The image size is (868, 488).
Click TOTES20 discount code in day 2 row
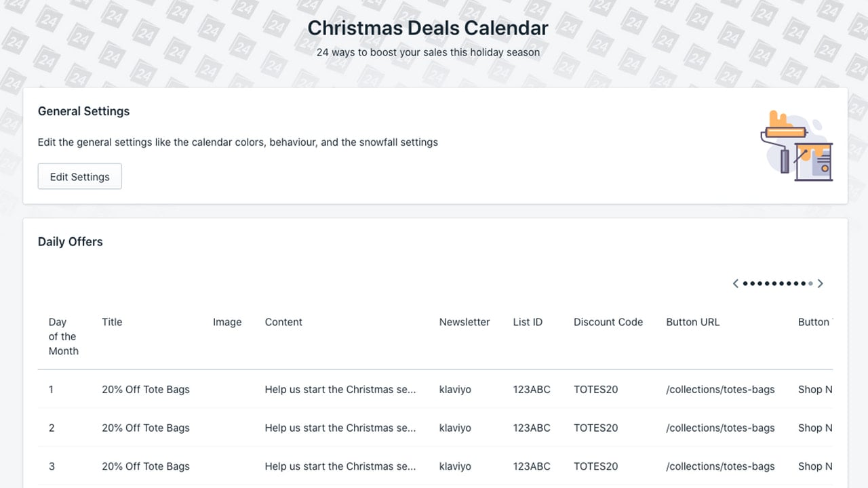tap(596, 428)
